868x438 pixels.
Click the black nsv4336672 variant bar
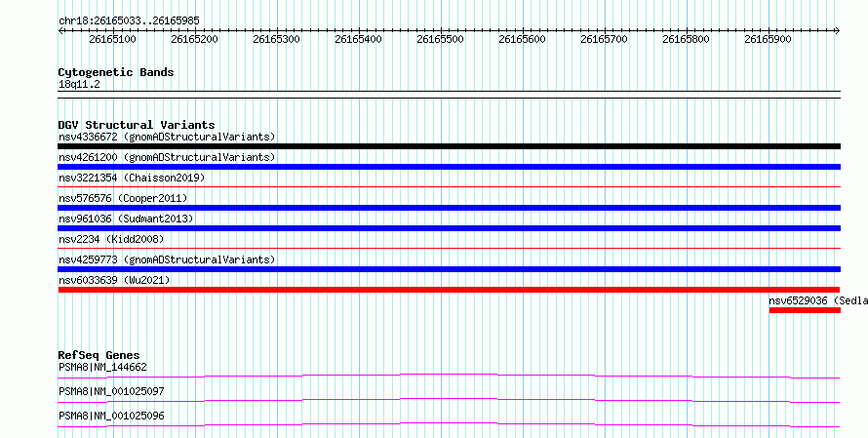(x=449, y=146)
